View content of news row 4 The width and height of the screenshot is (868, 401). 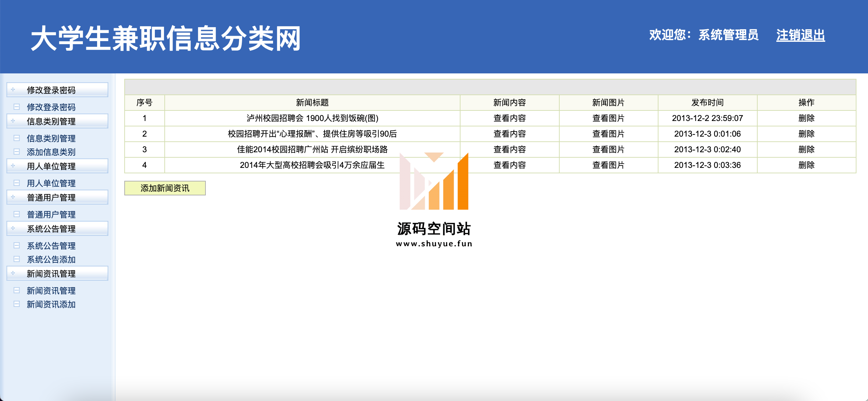coord(509,165)
